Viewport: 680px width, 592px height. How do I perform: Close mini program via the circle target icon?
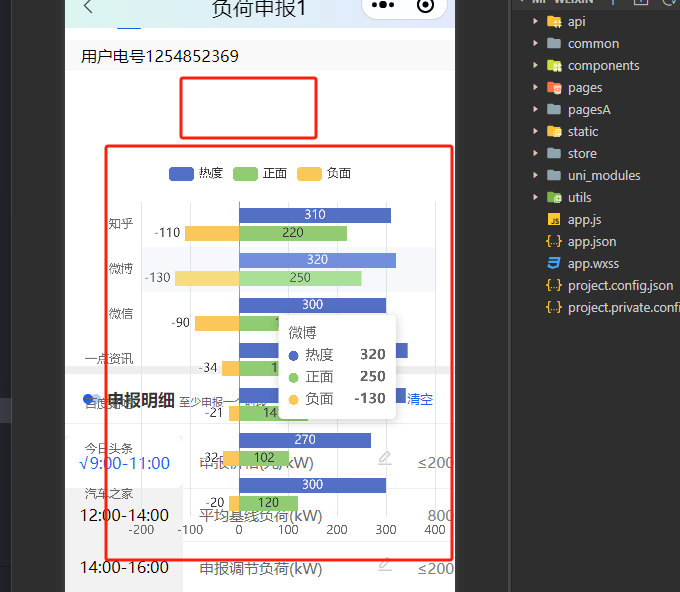425,6
